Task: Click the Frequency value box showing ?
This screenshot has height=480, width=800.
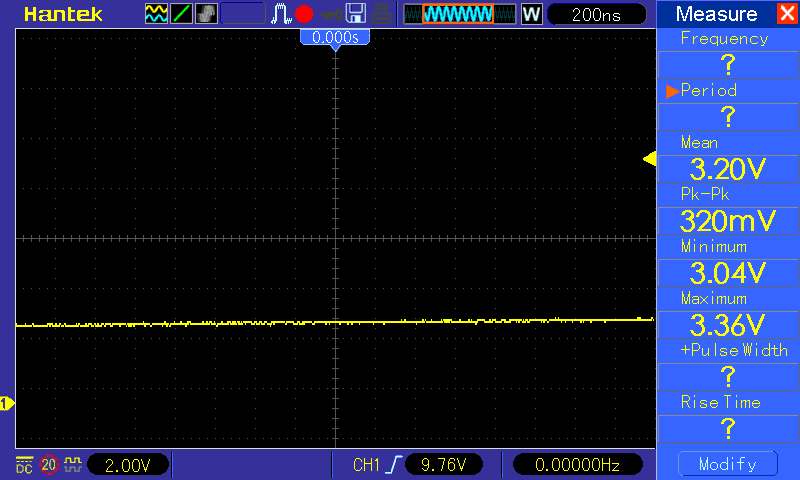Action: coord(728,65)
